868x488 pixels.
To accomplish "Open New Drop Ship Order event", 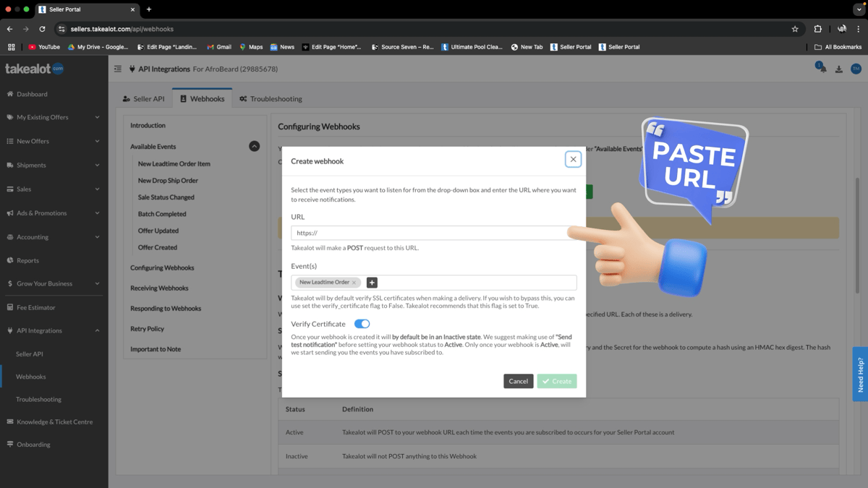I will click(x=168, y=181).
